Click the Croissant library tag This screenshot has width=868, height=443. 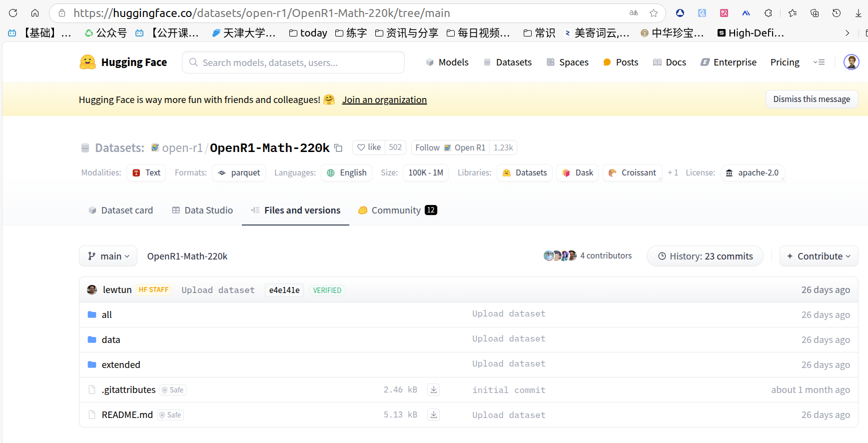tap(633, 172)
